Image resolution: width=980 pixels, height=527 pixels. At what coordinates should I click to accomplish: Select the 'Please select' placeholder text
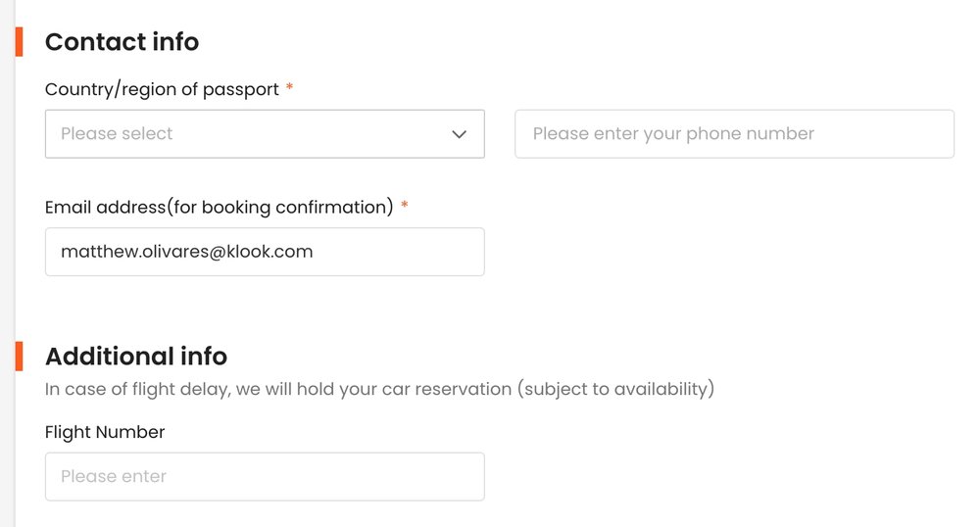click(x=117, y=134)
